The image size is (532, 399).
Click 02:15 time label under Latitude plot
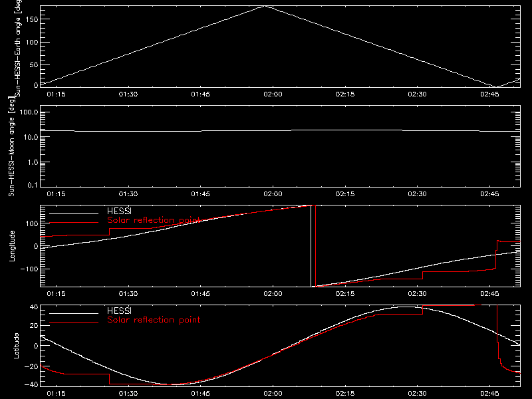[345, 394]
